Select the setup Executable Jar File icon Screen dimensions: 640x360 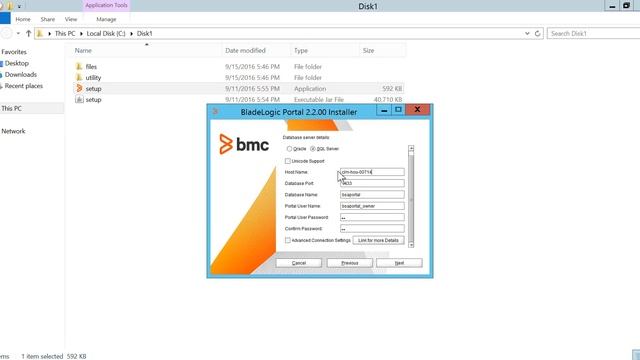[79, 99]
